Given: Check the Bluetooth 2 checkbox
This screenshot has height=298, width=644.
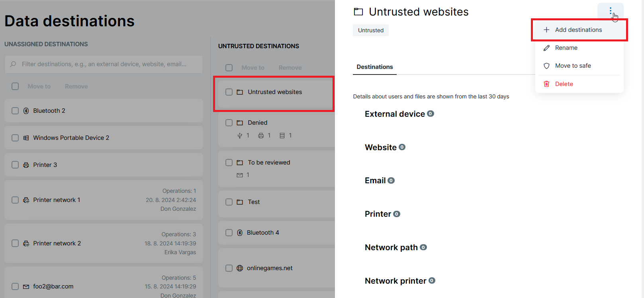Looking at the screenshot, I should click(15, 111).
